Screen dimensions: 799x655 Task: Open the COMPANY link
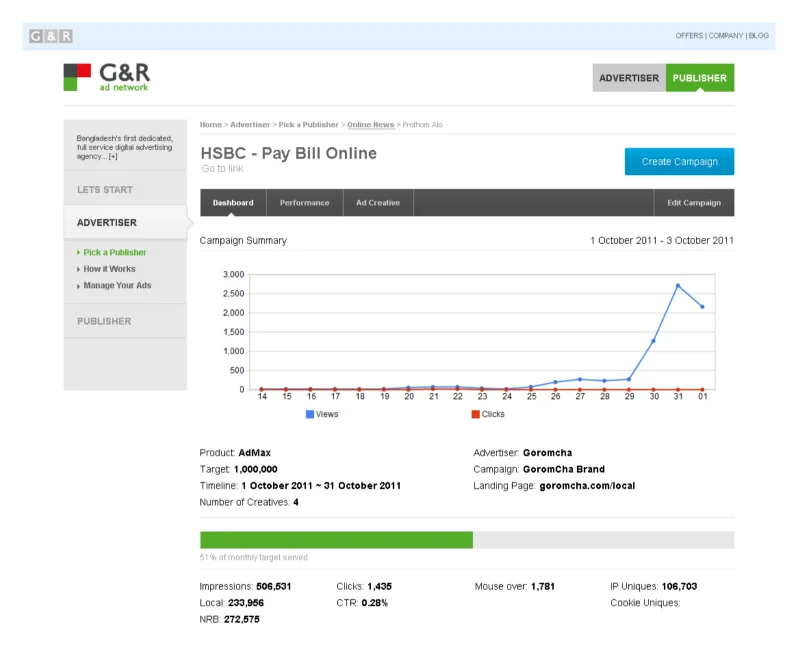(726, 36)
